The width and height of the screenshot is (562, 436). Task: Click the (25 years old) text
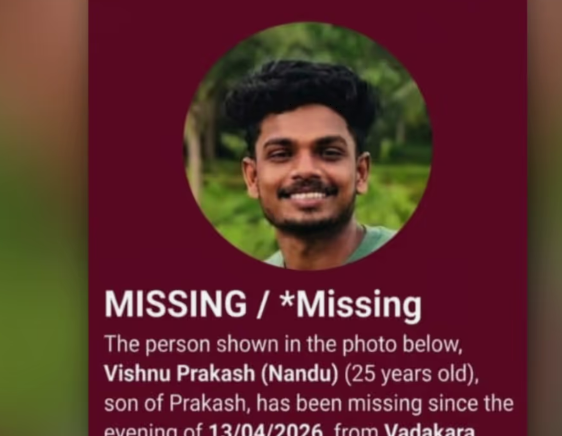click(411, 374)
